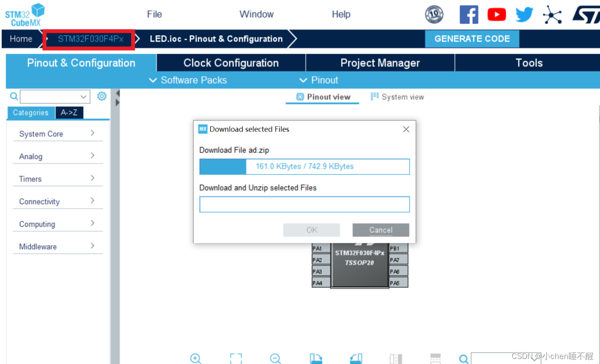Expand the Computing category

pyautogui.click(x=58, y=224)
